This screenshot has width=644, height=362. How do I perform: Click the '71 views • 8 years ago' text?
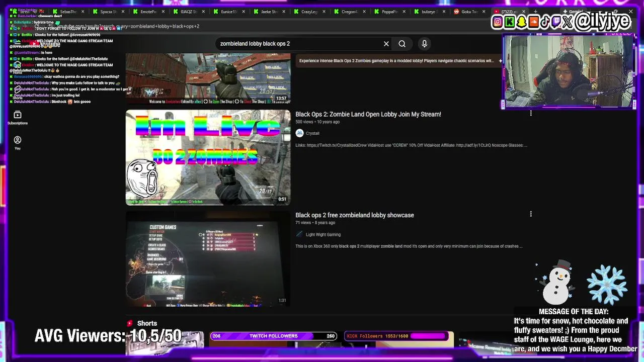tap(315, 223)
